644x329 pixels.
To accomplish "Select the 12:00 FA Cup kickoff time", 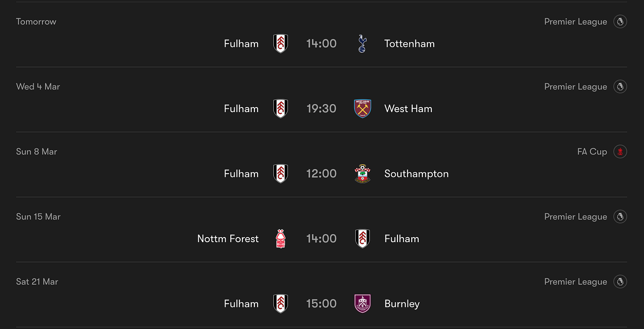I will pos(322,174).
